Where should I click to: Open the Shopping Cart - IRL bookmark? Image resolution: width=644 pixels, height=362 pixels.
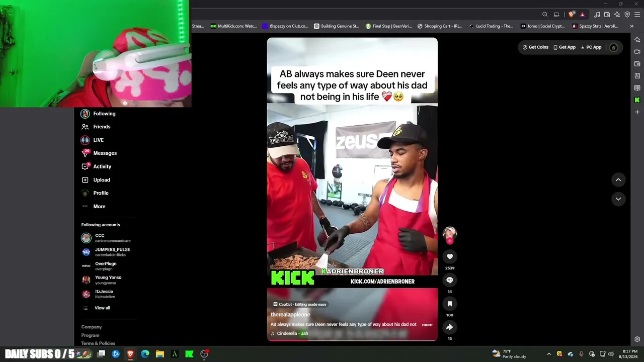440,26
